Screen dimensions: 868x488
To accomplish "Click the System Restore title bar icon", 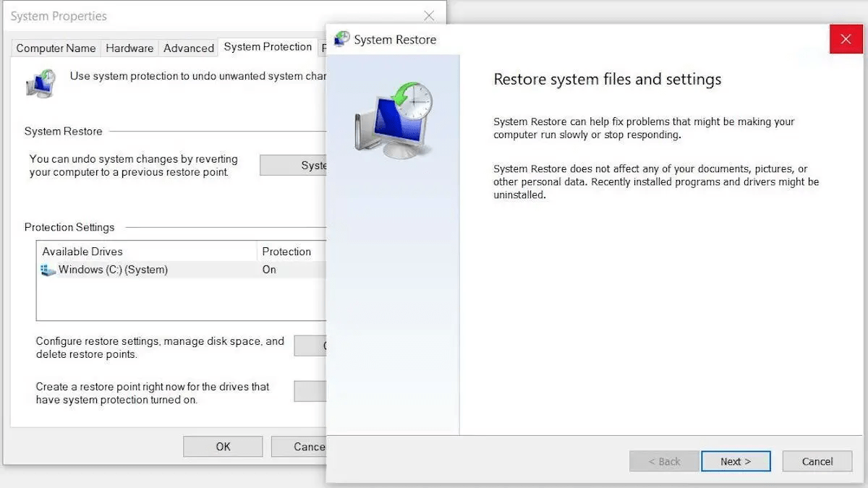I will [341, 39].
